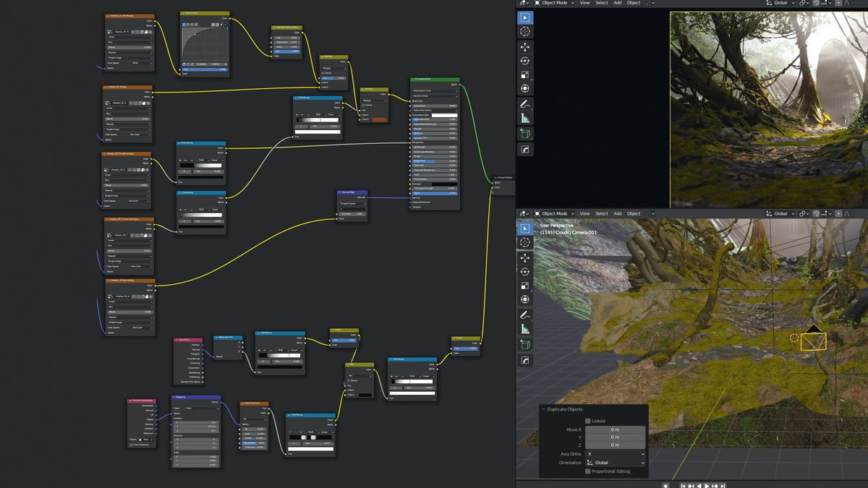Viewport: 868px width, 488px height.
Task: Adjust the Strength slider on Normal Map node
Action: [352, 214]
